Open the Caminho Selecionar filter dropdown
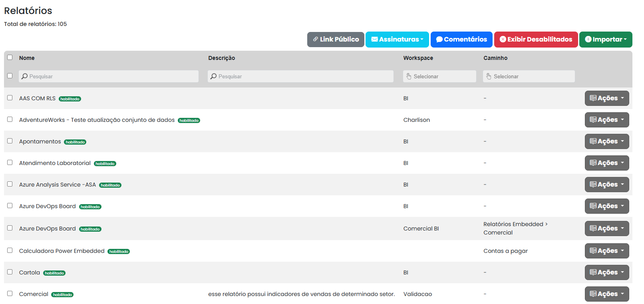Viewport: 644px width, 304px height. click(x=529, y=76)
